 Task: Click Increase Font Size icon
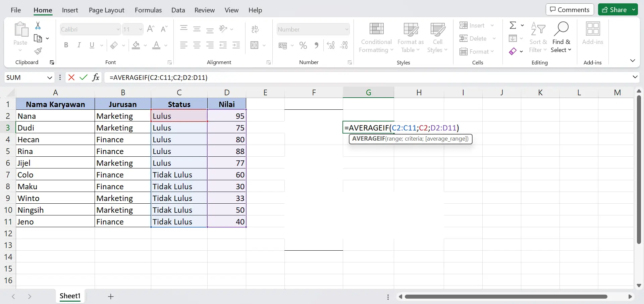coord(151,29)
